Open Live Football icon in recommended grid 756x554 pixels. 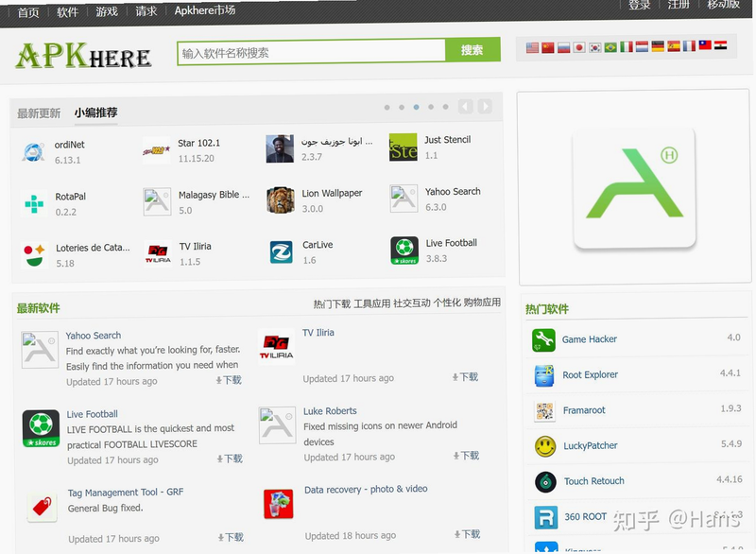pos(404,251)
